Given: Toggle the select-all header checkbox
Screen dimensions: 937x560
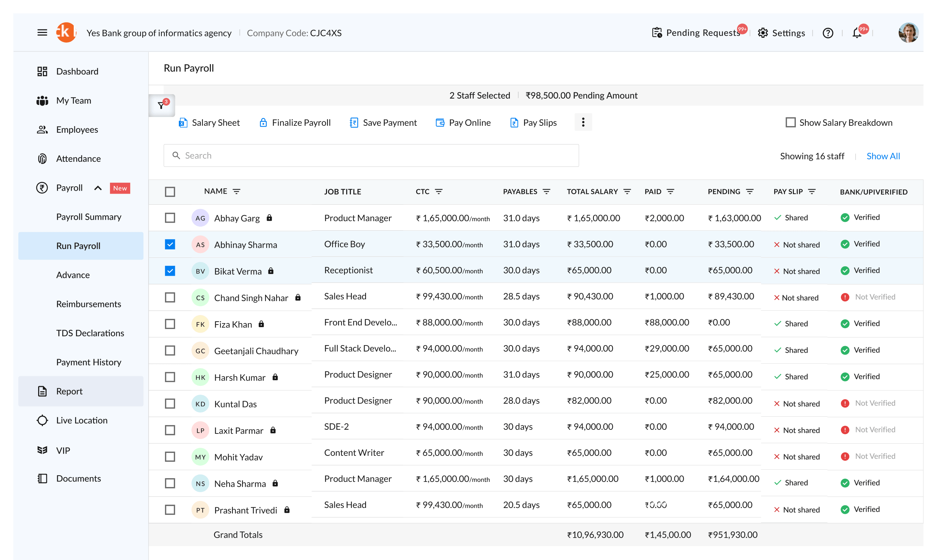Looking at the screenshot, I should click(170, 192).
